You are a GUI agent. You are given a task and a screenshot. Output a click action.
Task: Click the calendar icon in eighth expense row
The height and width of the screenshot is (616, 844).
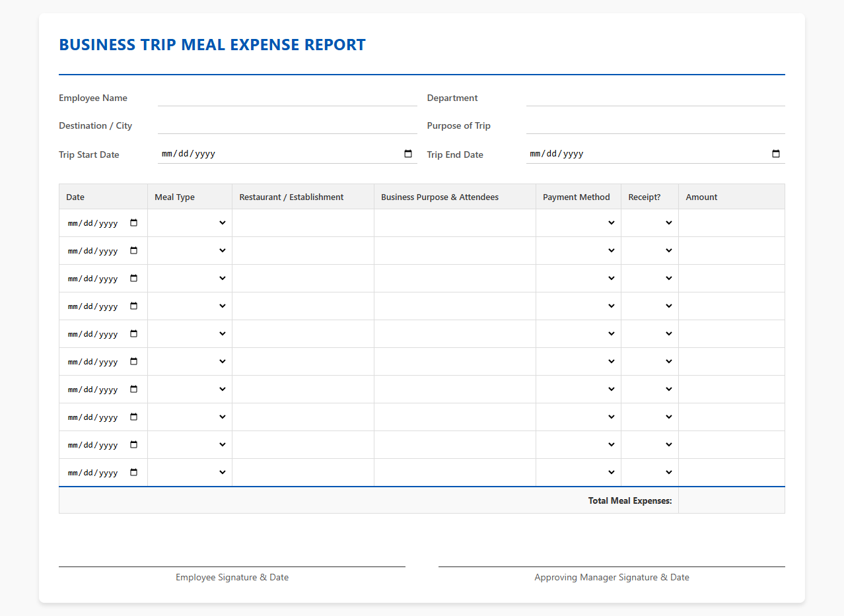[x=134, y=417]
